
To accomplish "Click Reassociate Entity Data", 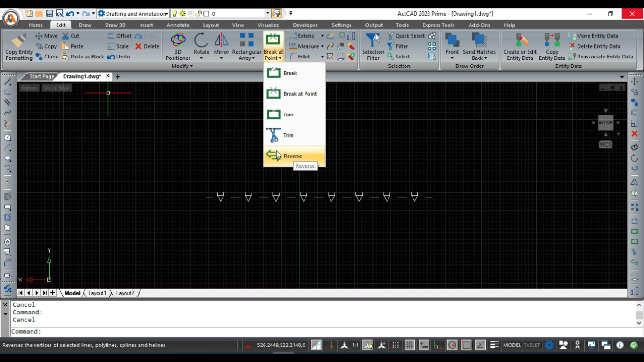I will tap(601, 57).
